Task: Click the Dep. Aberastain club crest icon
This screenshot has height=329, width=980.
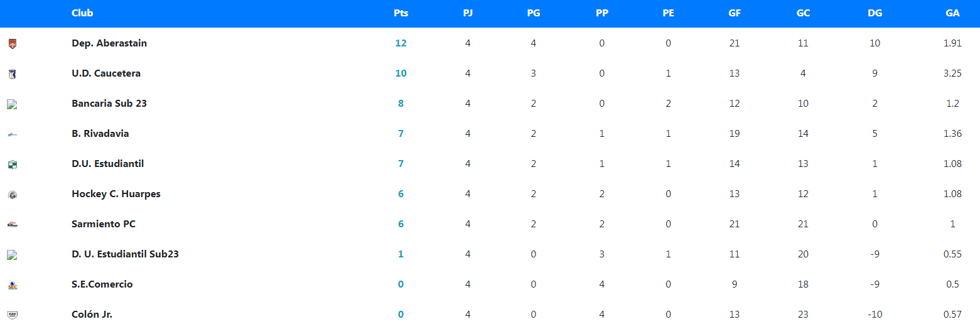Action: pos(13,44)
